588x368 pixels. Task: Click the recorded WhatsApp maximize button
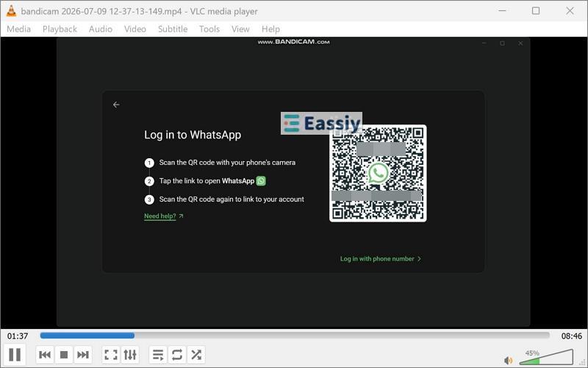coord(502,43)
